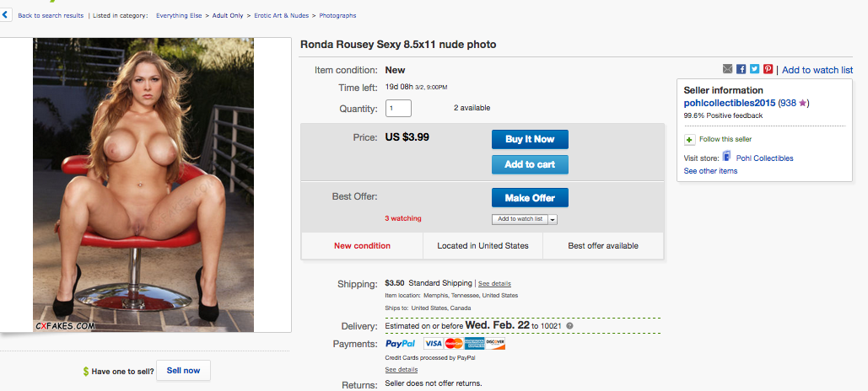Click See other items link
This screenshot has height=391, width=868.
pos(710,171)
